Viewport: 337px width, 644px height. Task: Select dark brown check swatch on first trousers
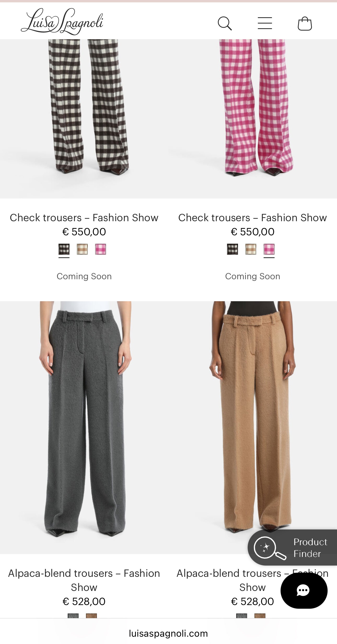pos(64,249)
